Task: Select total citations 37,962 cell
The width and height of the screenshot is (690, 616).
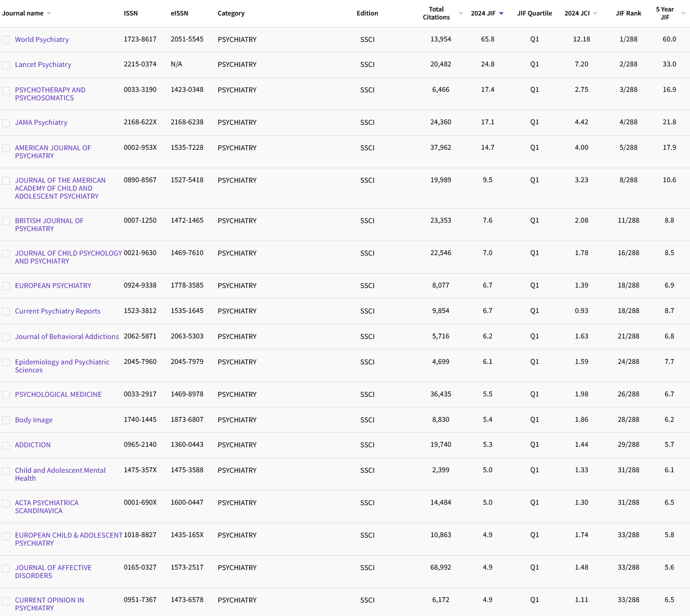Action: pos(441,147)
